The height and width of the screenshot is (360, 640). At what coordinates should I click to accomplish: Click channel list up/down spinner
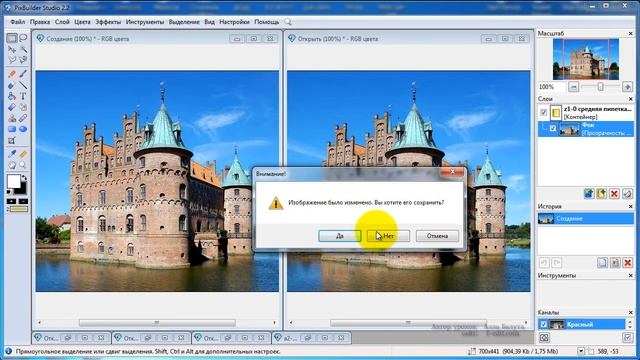point(630,324)
